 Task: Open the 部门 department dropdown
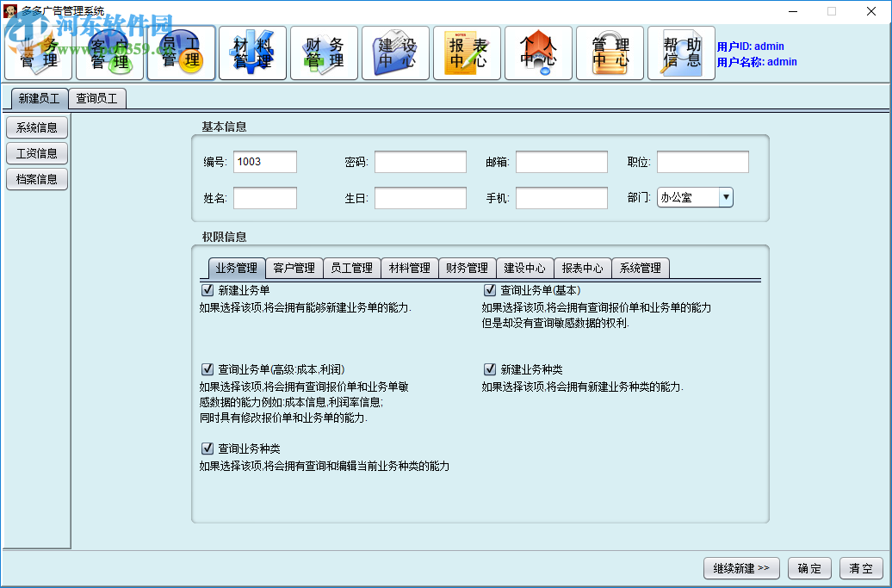point(726,197)
